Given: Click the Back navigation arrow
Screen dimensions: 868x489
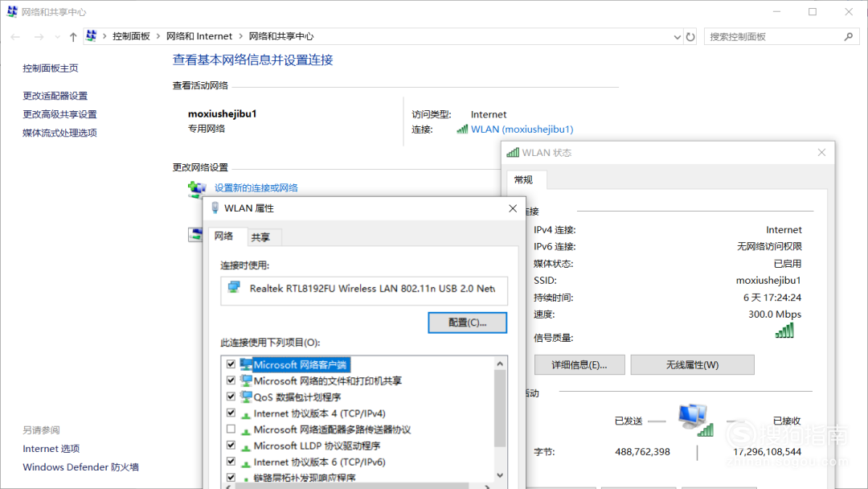Looking at the screenshot, I should pos(15,36).
